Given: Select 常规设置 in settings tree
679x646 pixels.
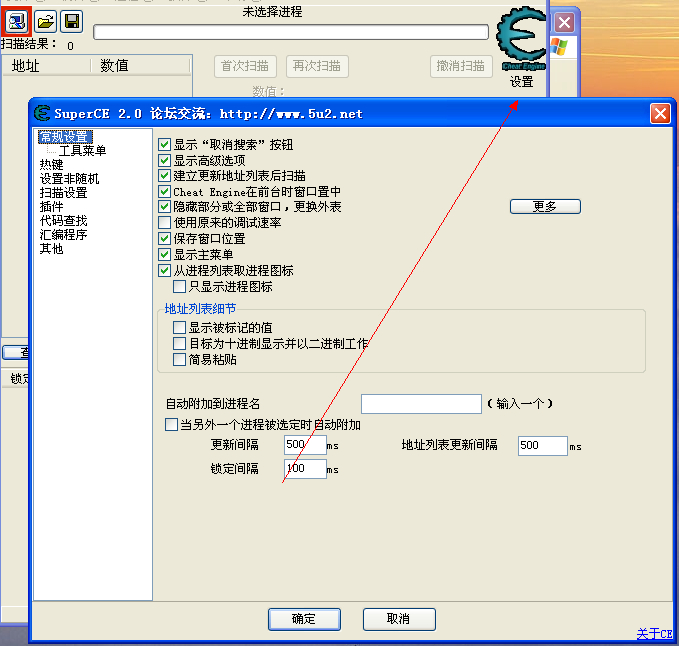Looking at the screenshot, I should 65,137.
